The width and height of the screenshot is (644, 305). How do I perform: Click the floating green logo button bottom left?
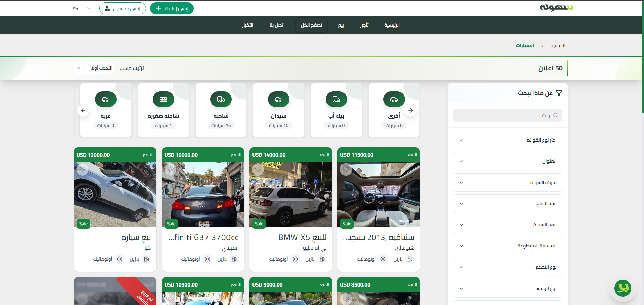coord(622,288)
